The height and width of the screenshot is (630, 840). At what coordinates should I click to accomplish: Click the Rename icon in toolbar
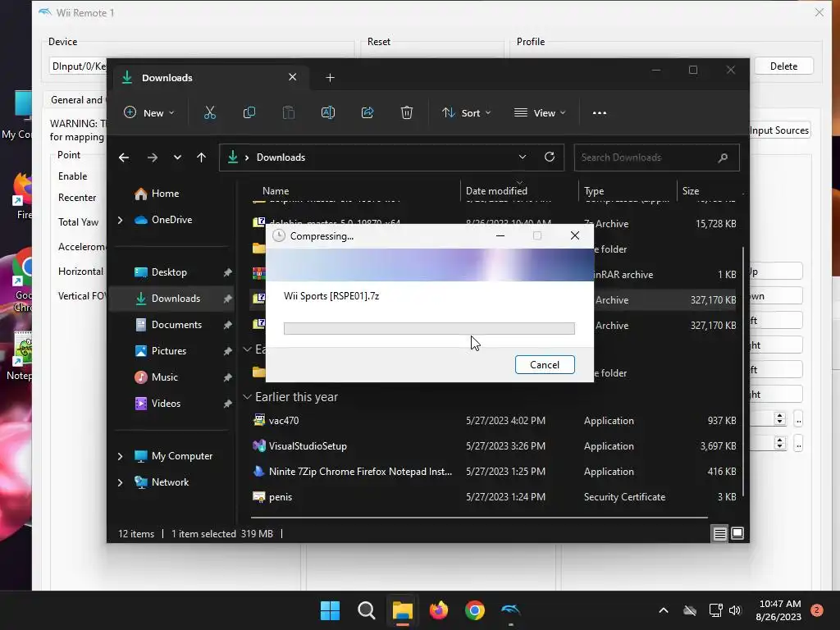(x=328, y=112)
